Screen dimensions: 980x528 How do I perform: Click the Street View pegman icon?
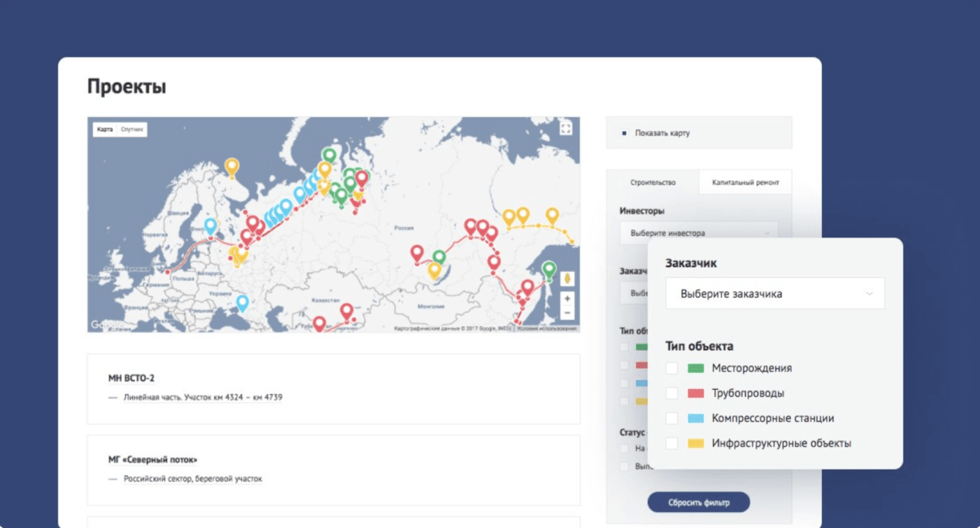[567, 279]
